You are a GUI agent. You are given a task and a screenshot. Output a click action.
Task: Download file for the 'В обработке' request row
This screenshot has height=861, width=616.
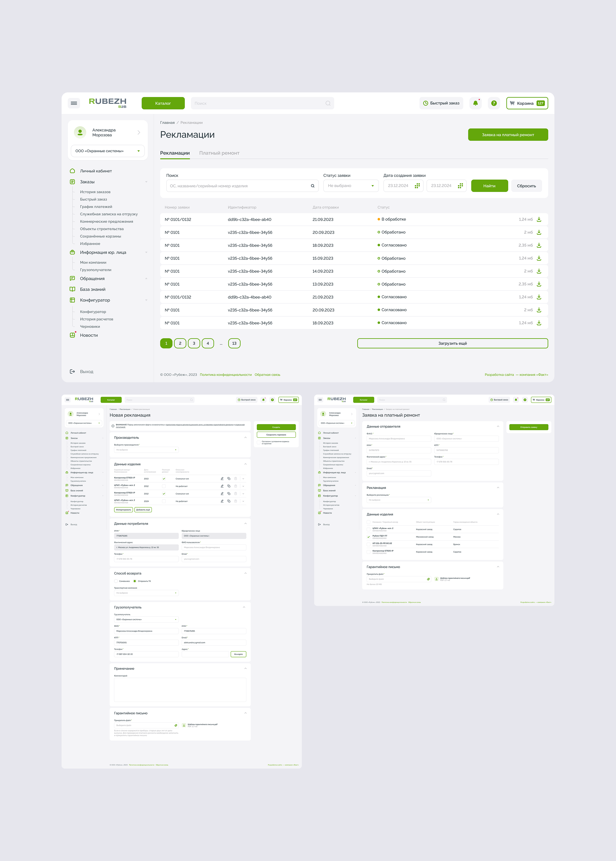(x=539, y=219)
